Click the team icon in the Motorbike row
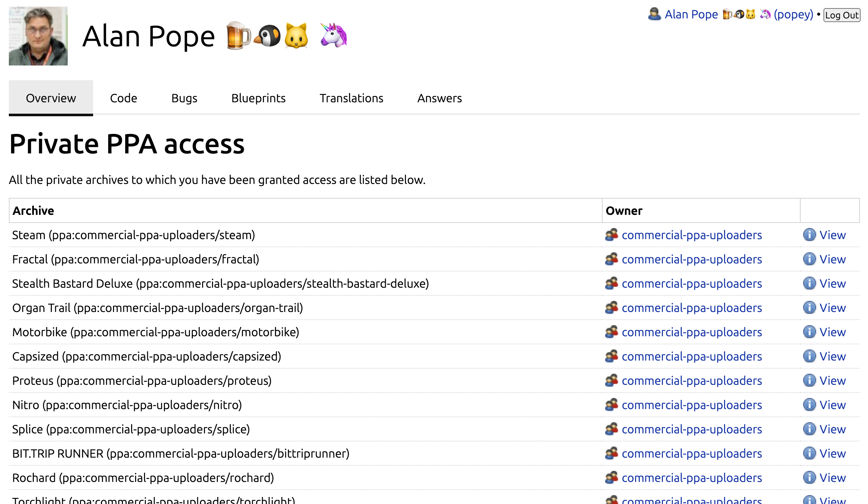The width and height of the screenshot is (868, 504). coord(611,332)
